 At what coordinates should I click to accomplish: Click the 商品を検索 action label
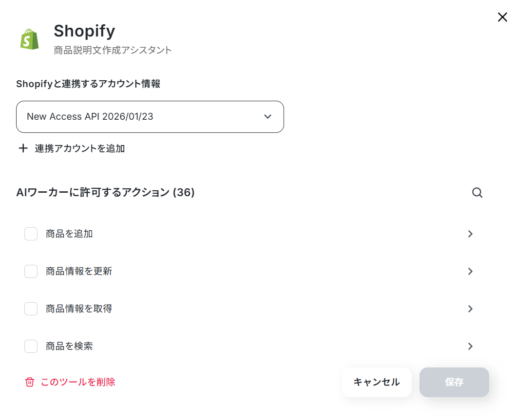click(x=69, y=347)
